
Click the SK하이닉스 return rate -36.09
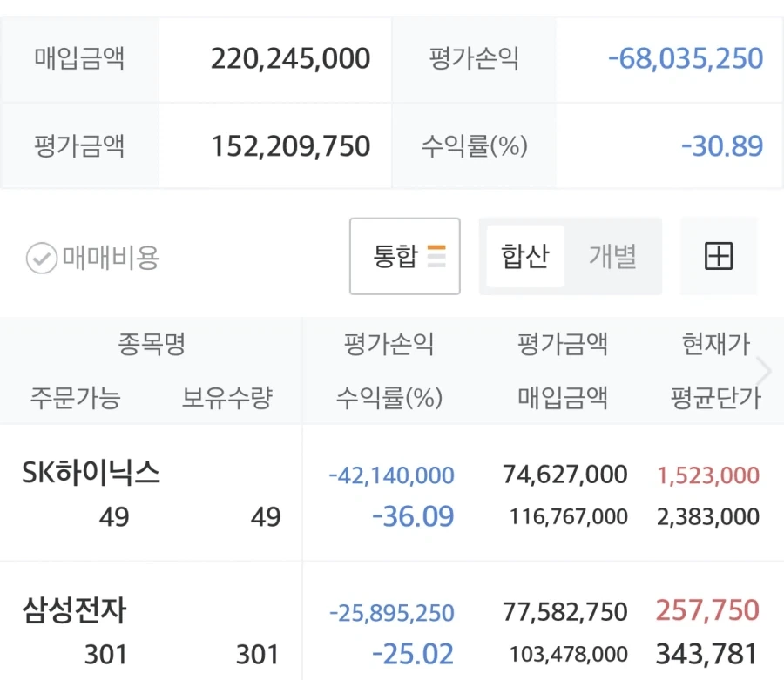click(x=413, y=516)
